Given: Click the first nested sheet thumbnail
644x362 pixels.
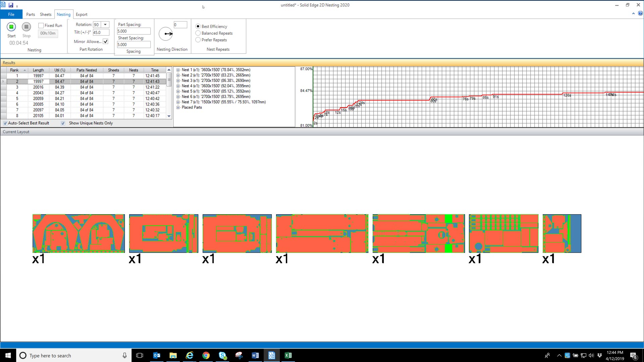Looking at the screenshot, I should (78, 233).
